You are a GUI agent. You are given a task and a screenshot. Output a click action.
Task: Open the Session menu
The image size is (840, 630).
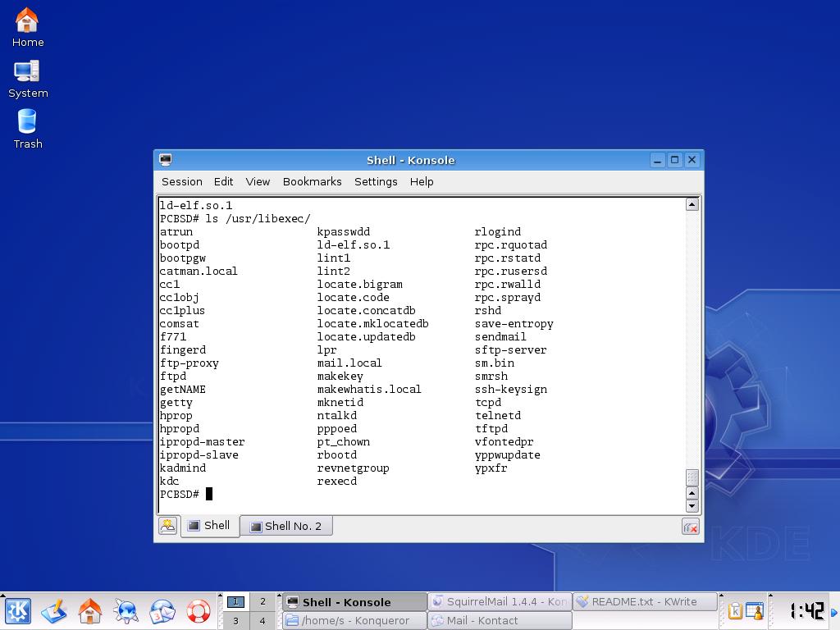tap(182, 181)
